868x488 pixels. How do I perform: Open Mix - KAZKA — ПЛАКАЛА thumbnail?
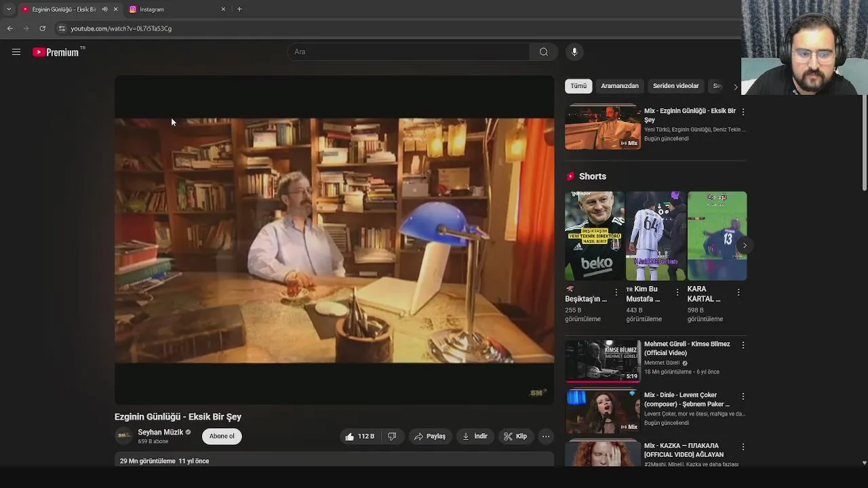click(603, 453)
